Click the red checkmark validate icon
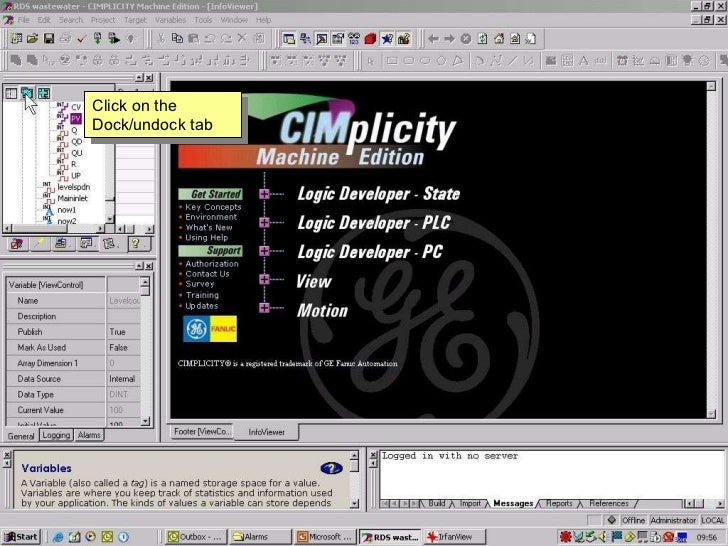The image size is (728, 546). pyautogui.click(x=81, y=39)
